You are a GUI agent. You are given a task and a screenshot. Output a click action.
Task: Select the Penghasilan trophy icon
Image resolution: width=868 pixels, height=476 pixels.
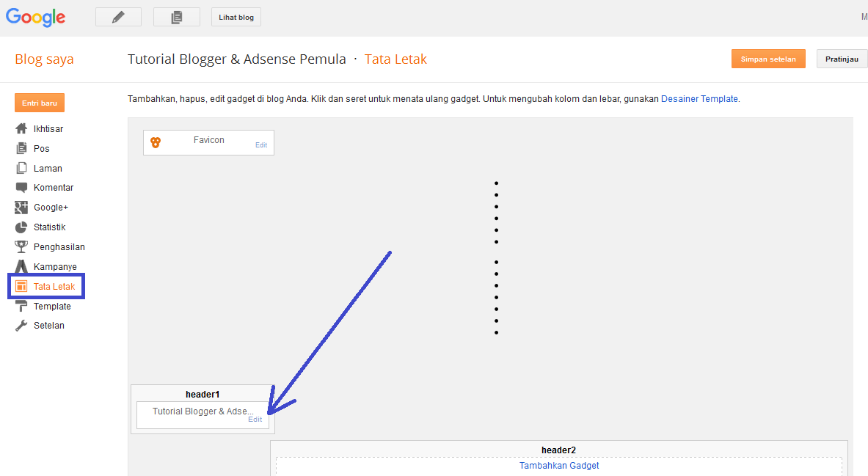[x=21, y=247]
